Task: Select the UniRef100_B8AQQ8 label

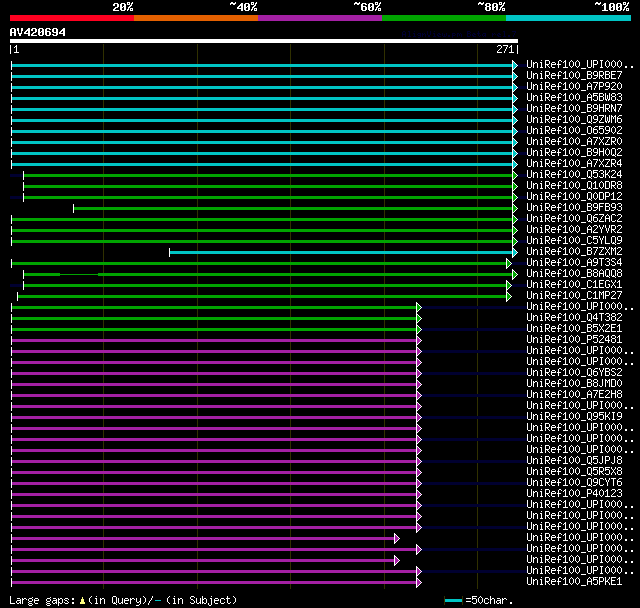Action: point(574,274)
